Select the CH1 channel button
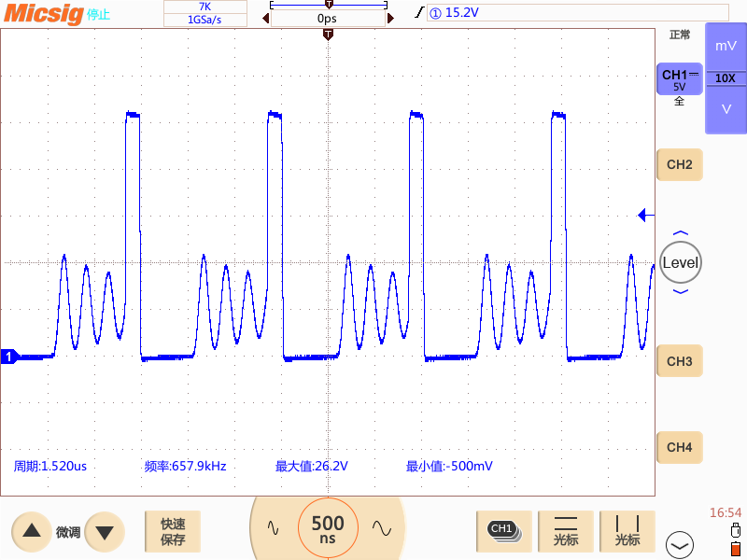747x560 pixels. (680, 79)
